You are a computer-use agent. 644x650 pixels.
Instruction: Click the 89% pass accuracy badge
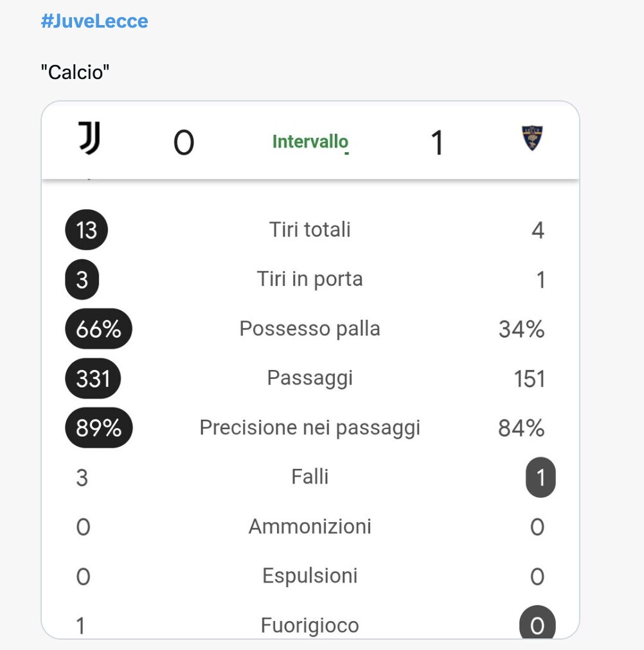(98, 428)
